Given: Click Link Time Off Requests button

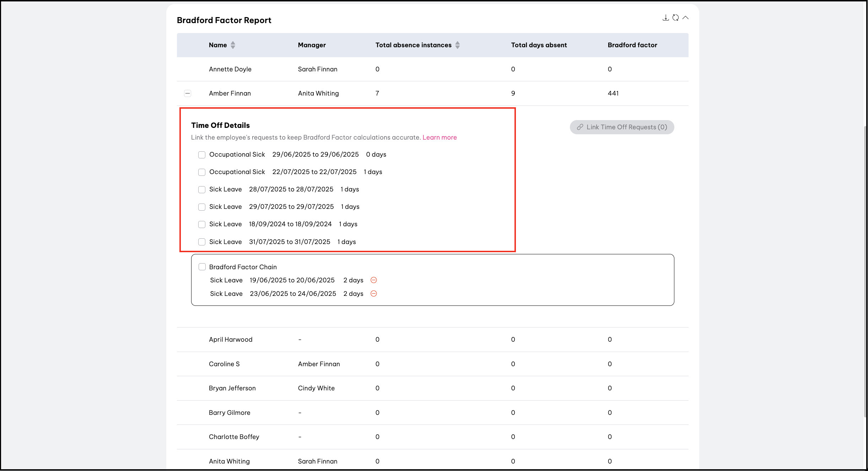Looking at the screenshot, I should [x=622, y=127].
